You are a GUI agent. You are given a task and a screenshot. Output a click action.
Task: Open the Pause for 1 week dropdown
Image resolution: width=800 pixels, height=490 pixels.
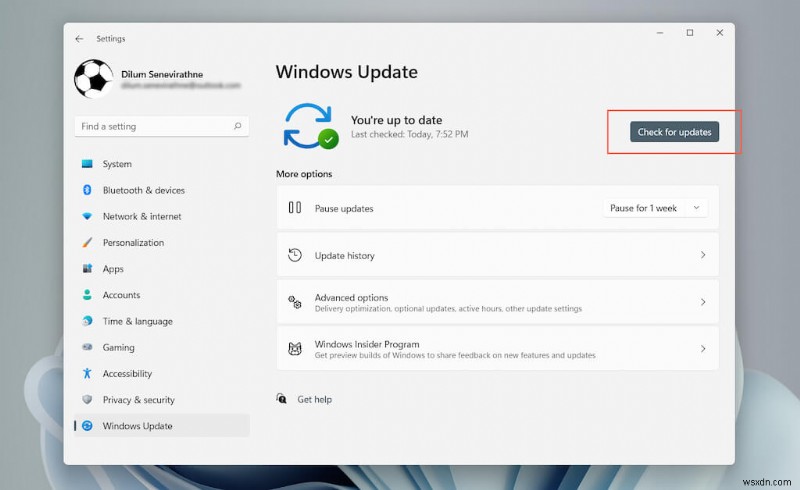655,208
